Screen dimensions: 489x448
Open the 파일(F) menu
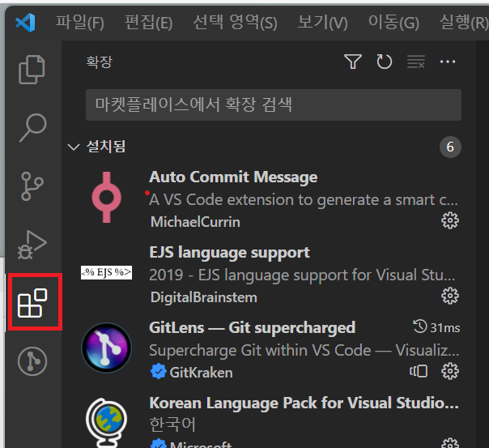80,23
